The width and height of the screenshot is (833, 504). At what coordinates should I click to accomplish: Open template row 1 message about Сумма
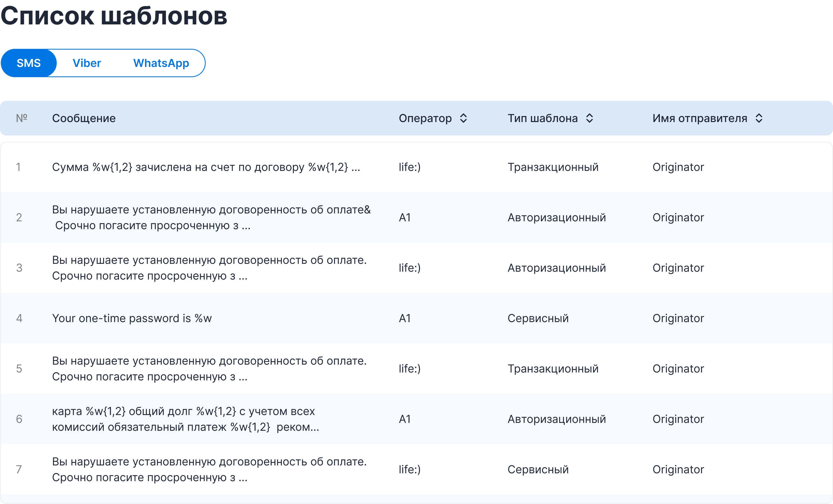(x=206, y=167)
